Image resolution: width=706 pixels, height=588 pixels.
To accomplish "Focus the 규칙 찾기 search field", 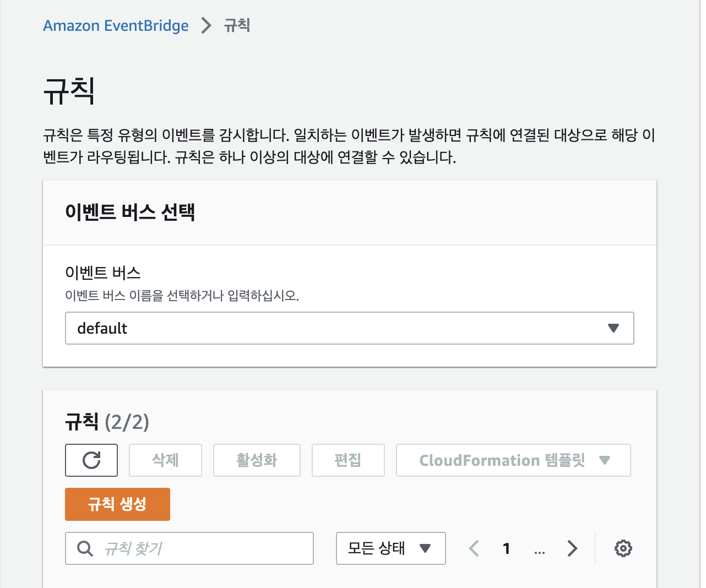I will pos(189,548).
